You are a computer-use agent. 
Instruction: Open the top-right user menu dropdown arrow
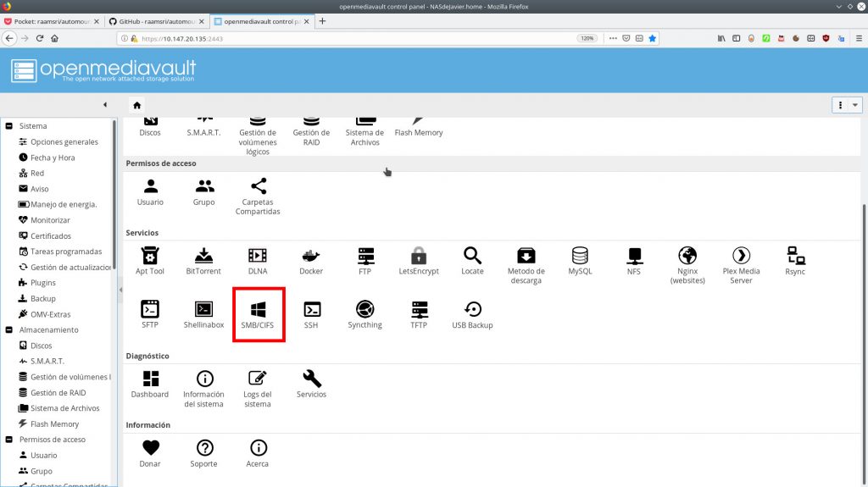[x=855, y=104]
